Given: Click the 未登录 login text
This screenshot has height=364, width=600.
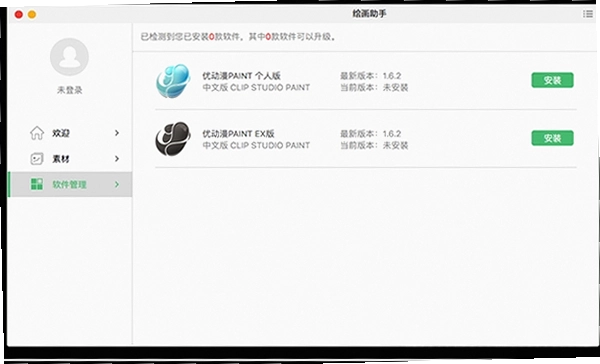Looking at the screenshot, I should (x=69, y=90).
